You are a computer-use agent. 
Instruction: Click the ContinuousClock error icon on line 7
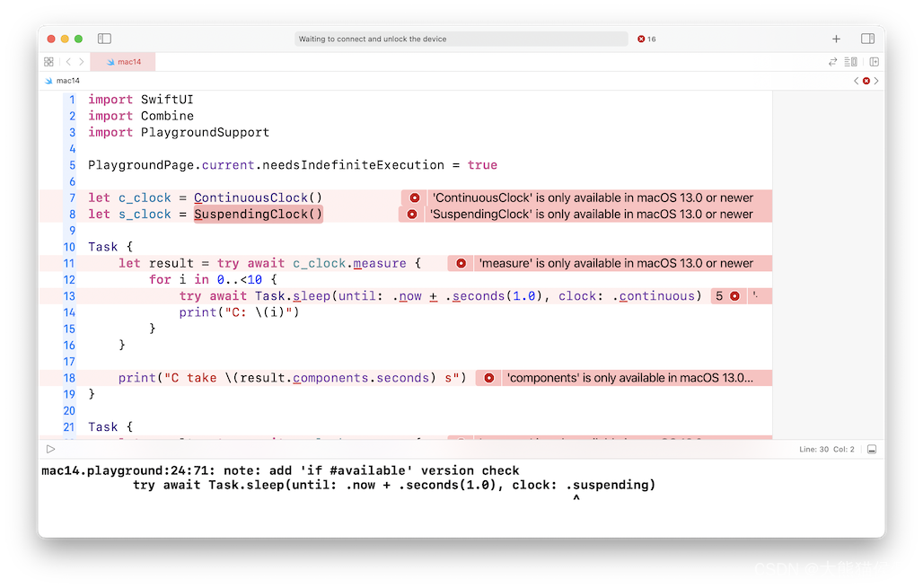(x=415, y=197)
